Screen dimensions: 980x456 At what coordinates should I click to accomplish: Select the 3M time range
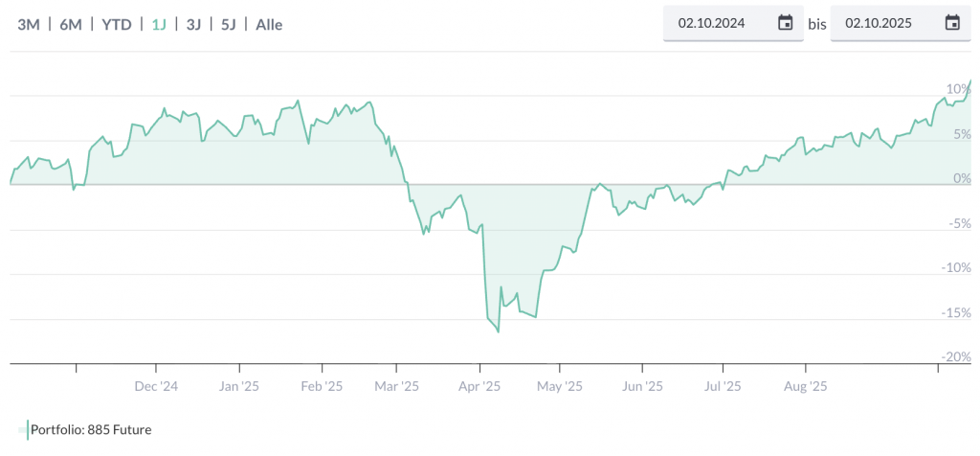[29, 24]
